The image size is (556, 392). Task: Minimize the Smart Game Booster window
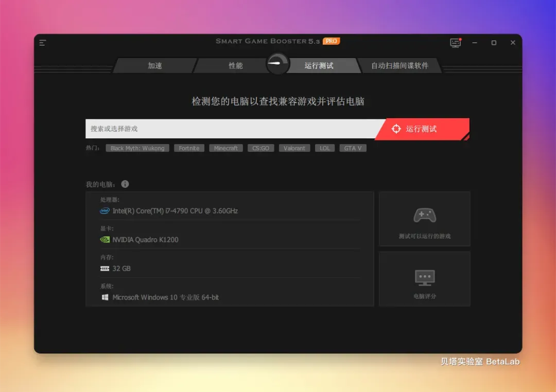coord(475,43)
